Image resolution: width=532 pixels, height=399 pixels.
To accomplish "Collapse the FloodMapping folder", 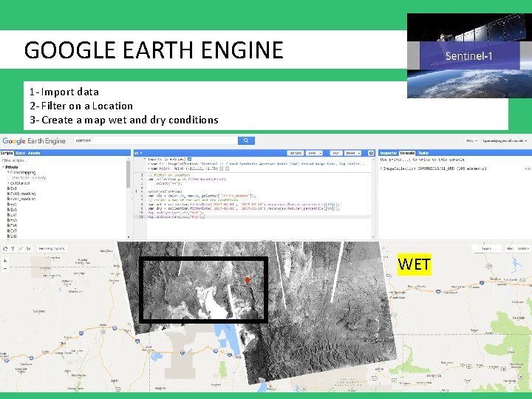I will click(8, 172).
